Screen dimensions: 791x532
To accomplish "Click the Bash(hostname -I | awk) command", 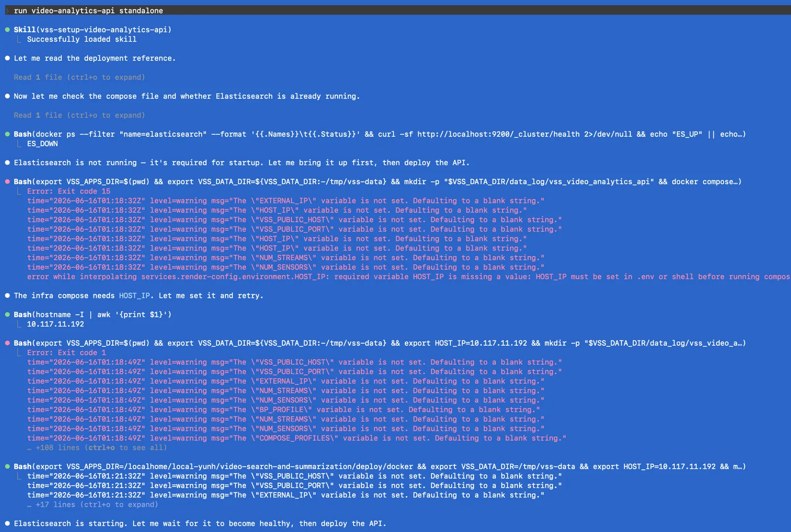I will pos(92,315).
